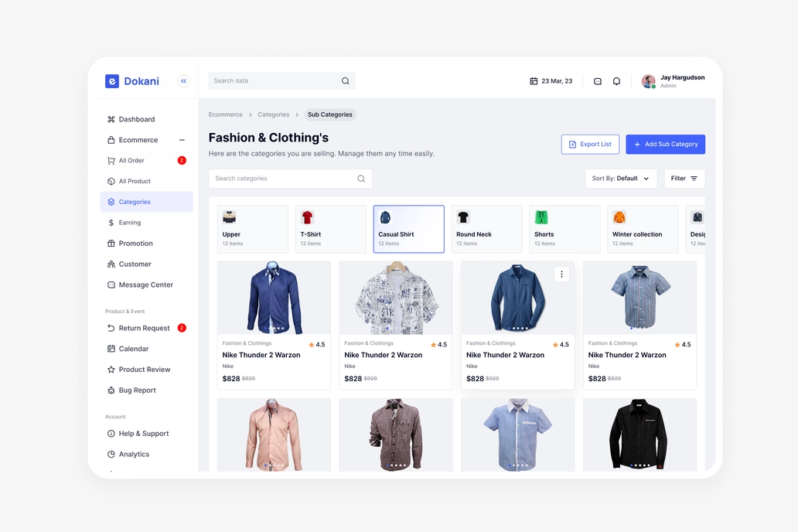Open Product Review in sidebar

(x=147, y=370)
